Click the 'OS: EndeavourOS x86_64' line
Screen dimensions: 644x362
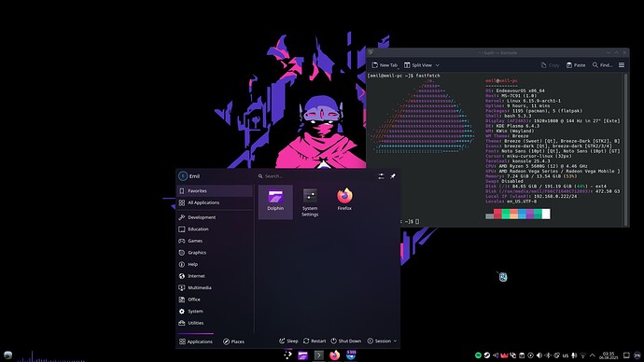tap(515, 90)
